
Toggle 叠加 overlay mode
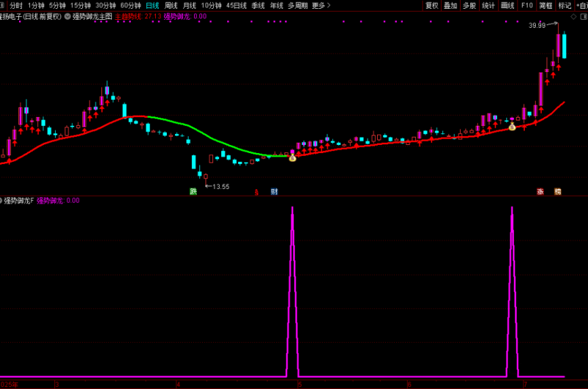tap(451, 5)
